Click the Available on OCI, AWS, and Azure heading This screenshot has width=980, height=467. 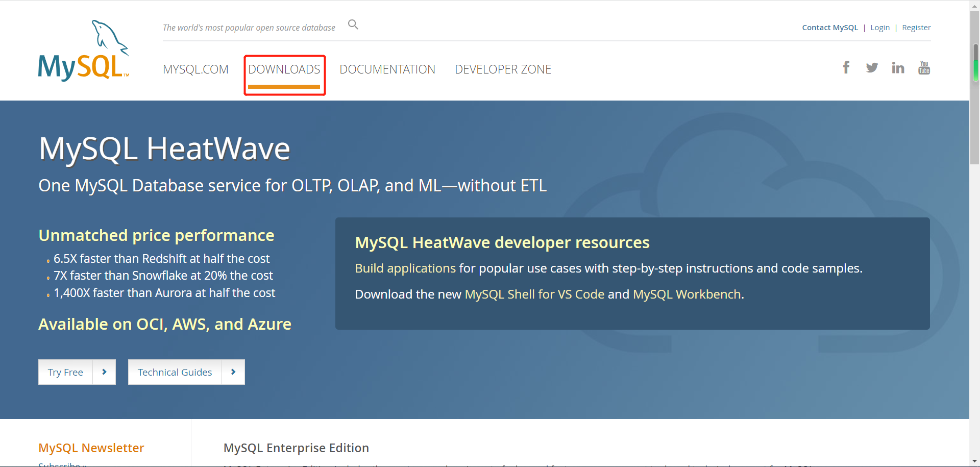point(165,324)
